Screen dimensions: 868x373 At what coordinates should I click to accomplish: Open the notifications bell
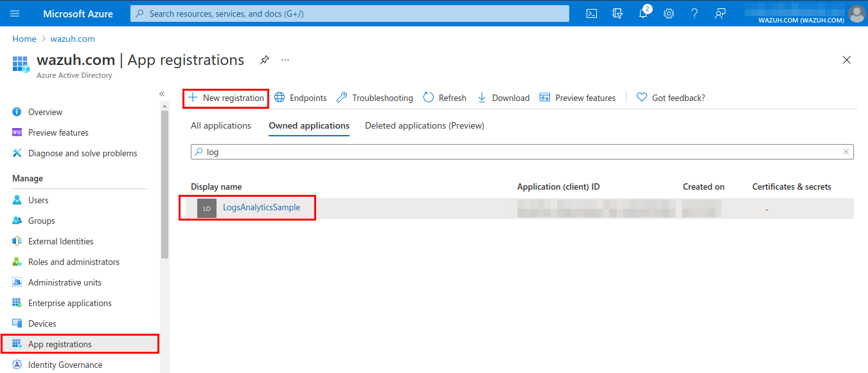coord(643,14)
